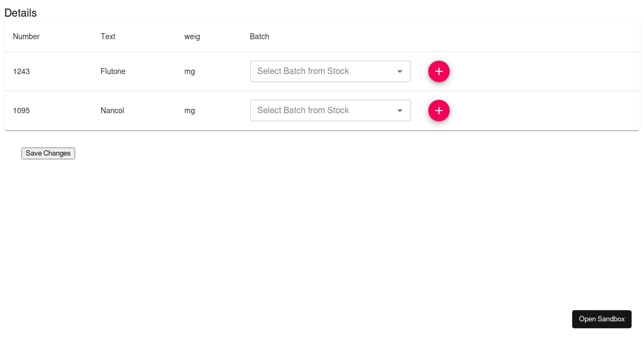Expand the batch selector beside item 1243

tap(330, 71)
